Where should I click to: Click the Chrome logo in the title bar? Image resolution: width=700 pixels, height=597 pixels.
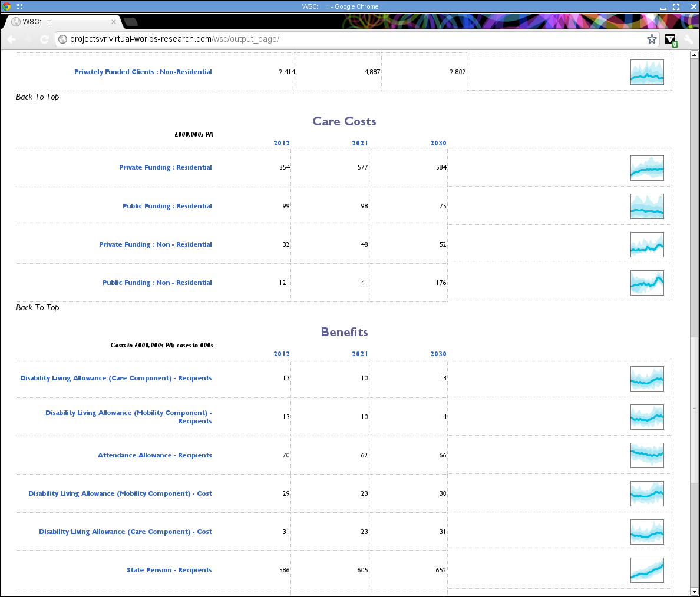point(5,6)
